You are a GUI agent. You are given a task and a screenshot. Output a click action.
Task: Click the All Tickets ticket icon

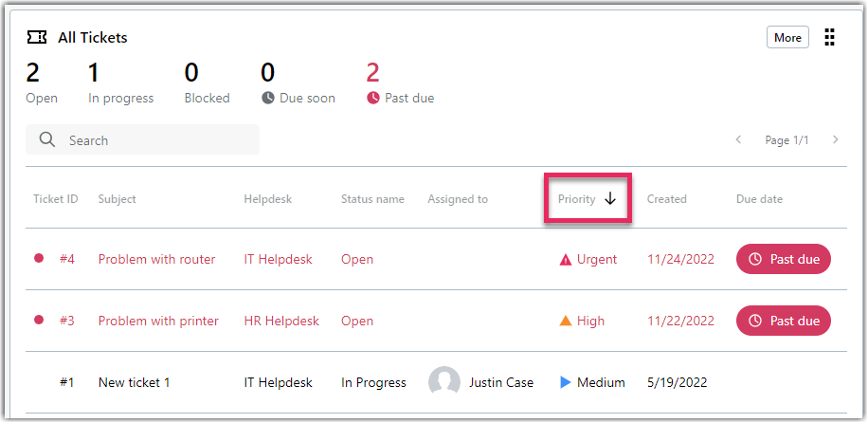click(37, 38)
